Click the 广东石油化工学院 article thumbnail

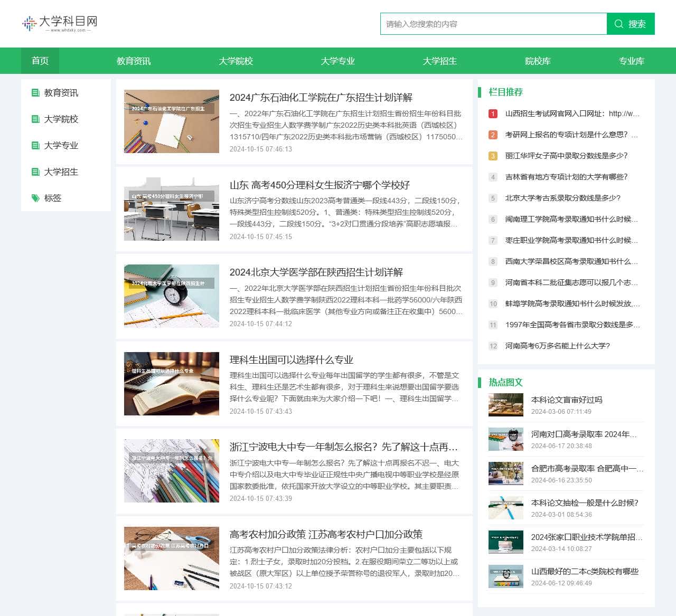[172, 121]
